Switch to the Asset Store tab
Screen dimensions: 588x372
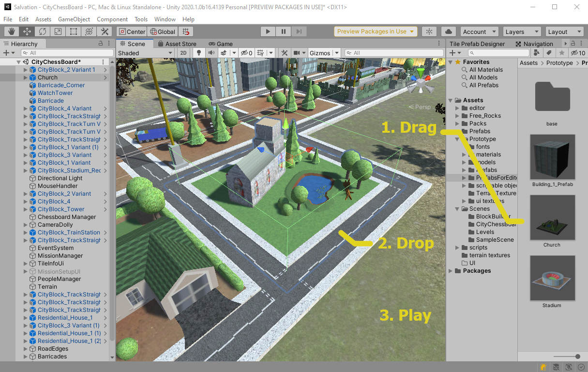[x=177, y=44]
